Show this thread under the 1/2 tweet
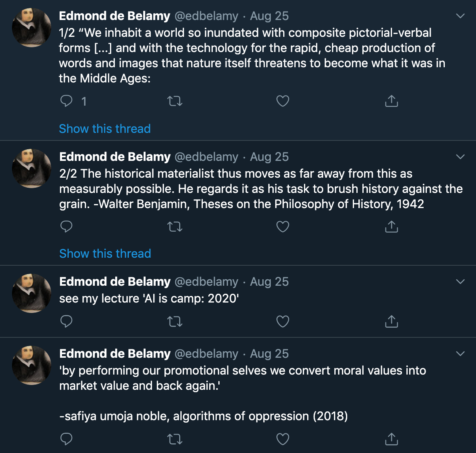Screen dimensions: 476x453 [x=105, y=129]
